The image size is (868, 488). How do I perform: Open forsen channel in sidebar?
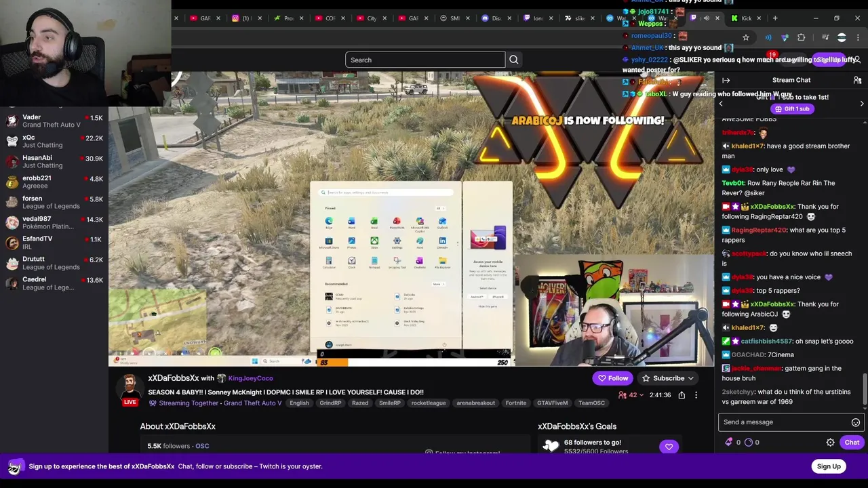tap(54, 202)
